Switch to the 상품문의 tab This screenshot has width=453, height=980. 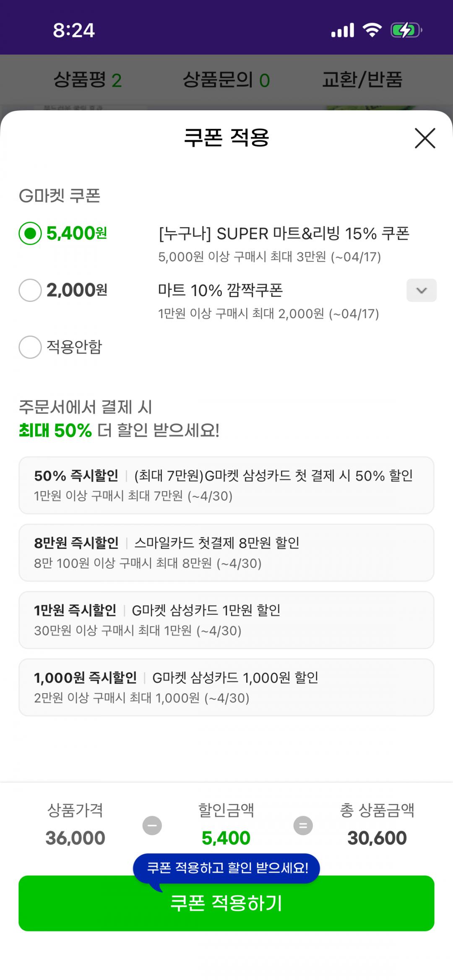point(226,80)
